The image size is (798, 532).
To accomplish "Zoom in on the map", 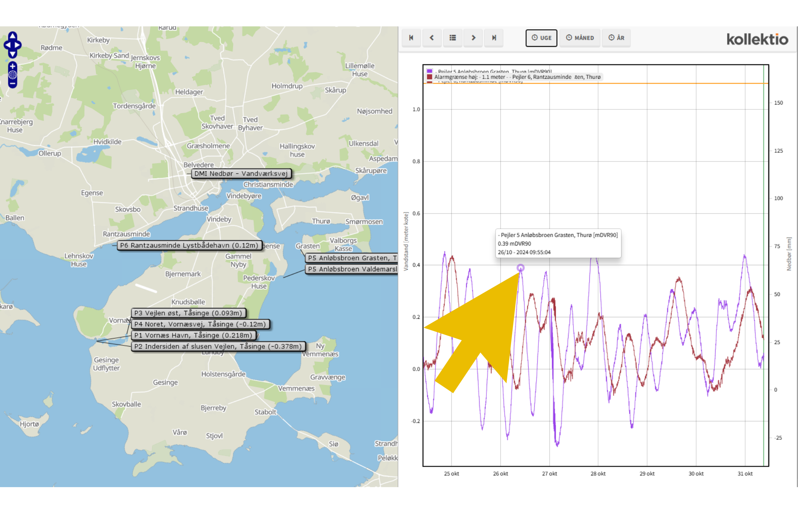I will pos(13,66).
